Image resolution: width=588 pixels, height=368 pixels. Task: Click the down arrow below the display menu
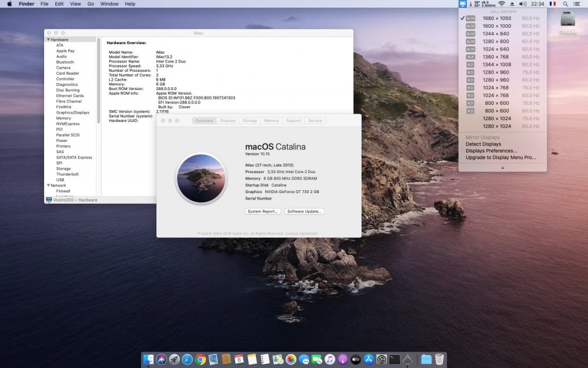click(x=502, y=167)
